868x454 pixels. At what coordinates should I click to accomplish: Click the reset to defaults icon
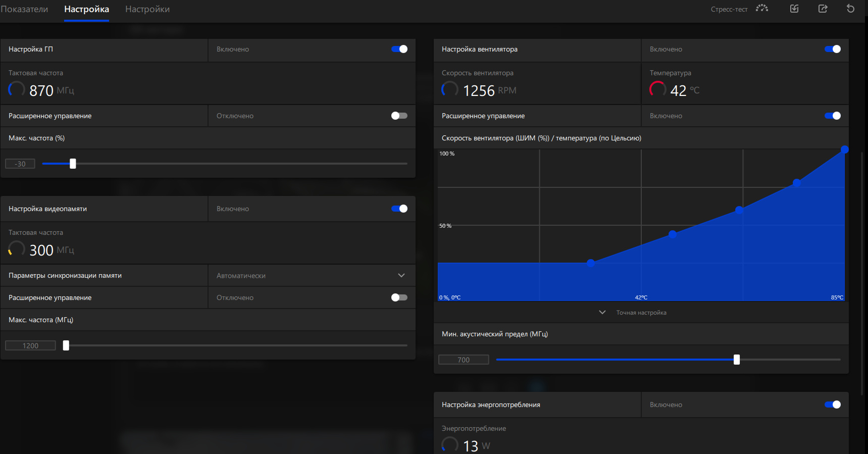[x=851, y=9]
